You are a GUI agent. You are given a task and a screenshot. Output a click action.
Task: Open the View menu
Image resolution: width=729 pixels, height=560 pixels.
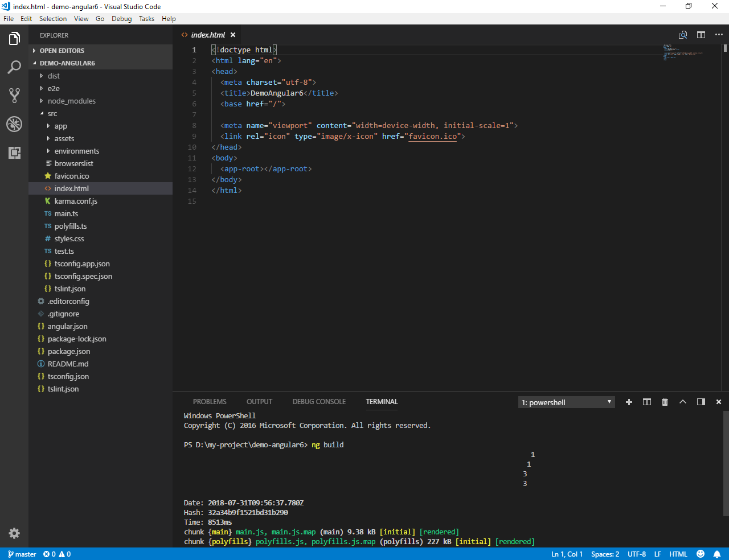[81, 19]
